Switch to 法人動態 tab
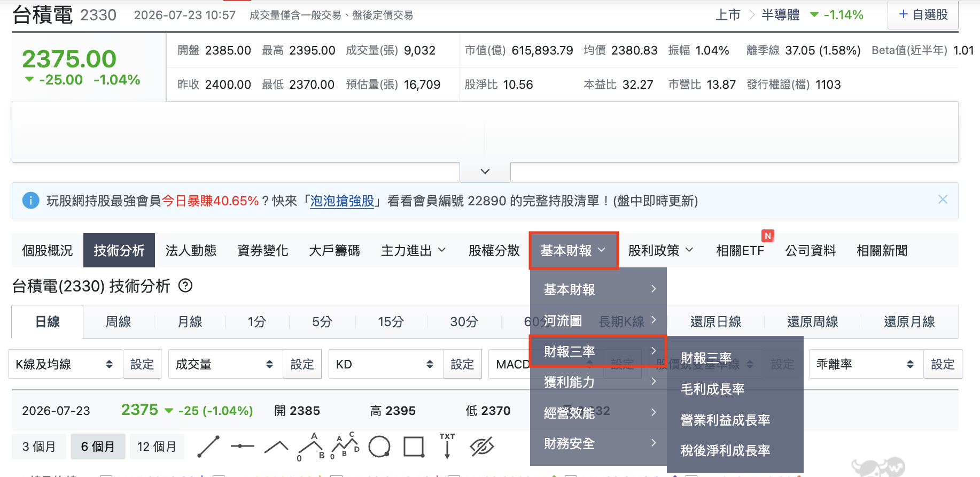The image size is (980, 477). point(191,250)
